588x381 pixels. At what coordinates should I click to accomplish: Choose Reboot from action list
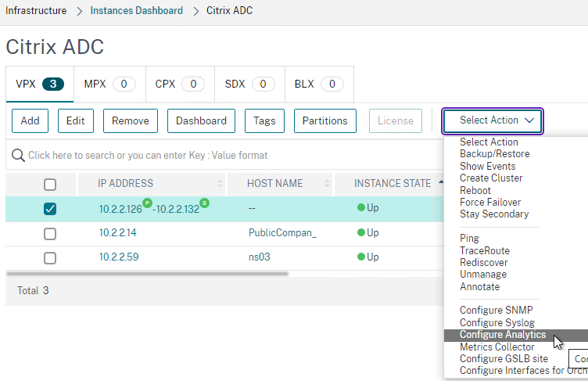pyautogui.click(x=475, y=190)
